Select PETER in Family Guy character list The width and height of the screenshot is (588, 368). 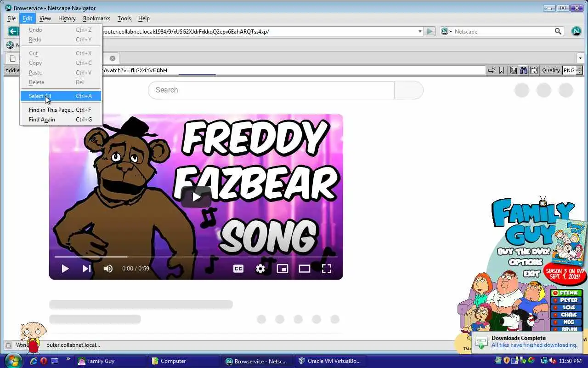click(x=566, y=300)
